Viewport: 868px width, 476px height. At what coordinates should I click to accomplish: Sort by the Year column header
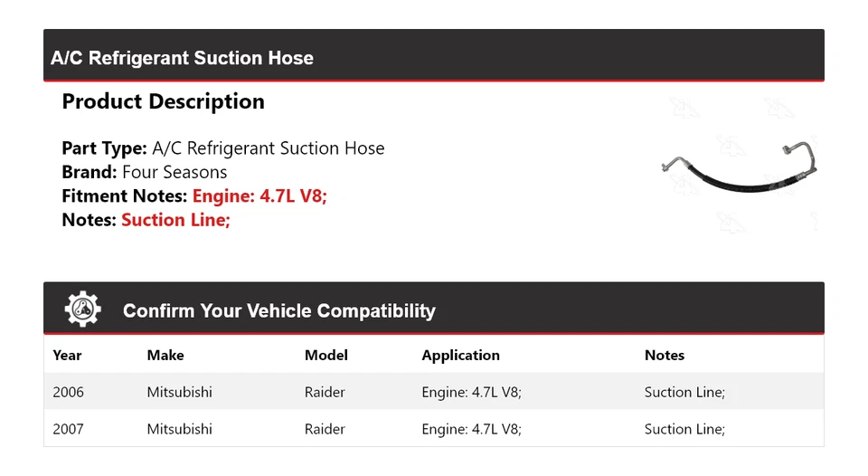click(x=67, y=356)
